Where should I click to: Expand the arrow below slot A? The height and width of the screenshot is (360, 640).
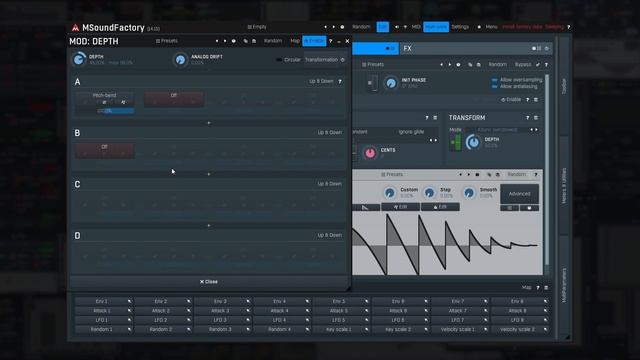pos(209,123)
